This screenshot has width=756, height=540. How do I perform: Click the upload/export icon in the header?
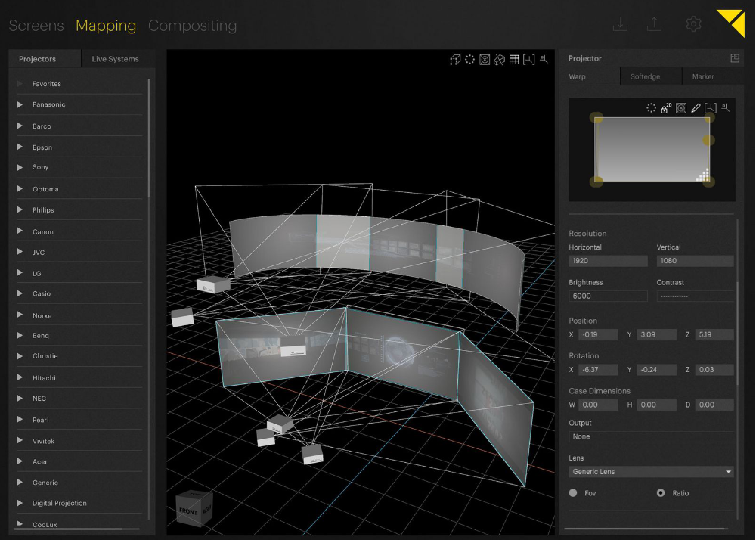point(655,24)
